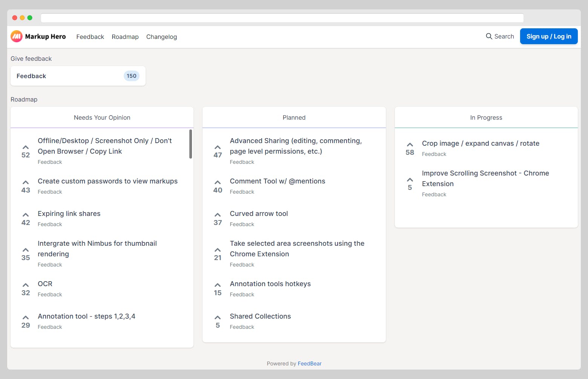Open the FeedBear link at the bottom

click(x=309, y=363)
